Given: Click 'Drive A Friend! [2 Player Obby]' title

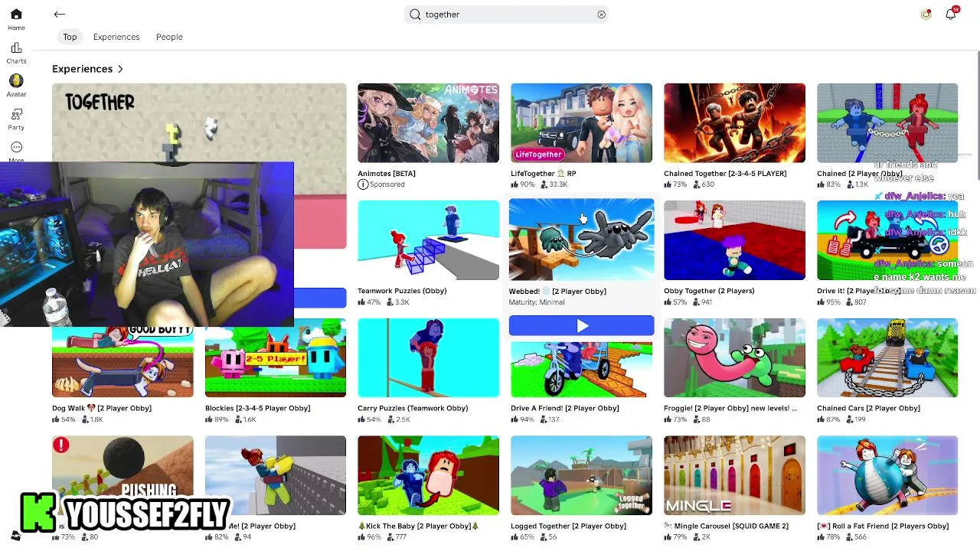Looking at the screenshot, I should coord(565,408).
